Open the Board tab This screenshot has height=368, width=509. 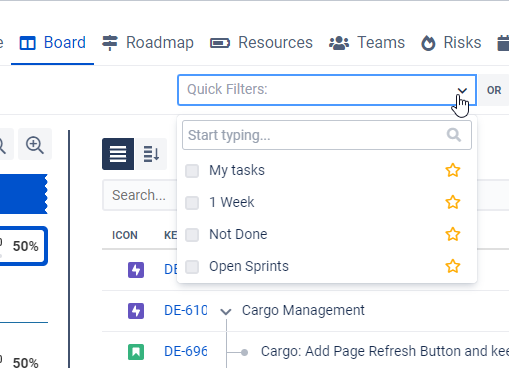[53, 43]
